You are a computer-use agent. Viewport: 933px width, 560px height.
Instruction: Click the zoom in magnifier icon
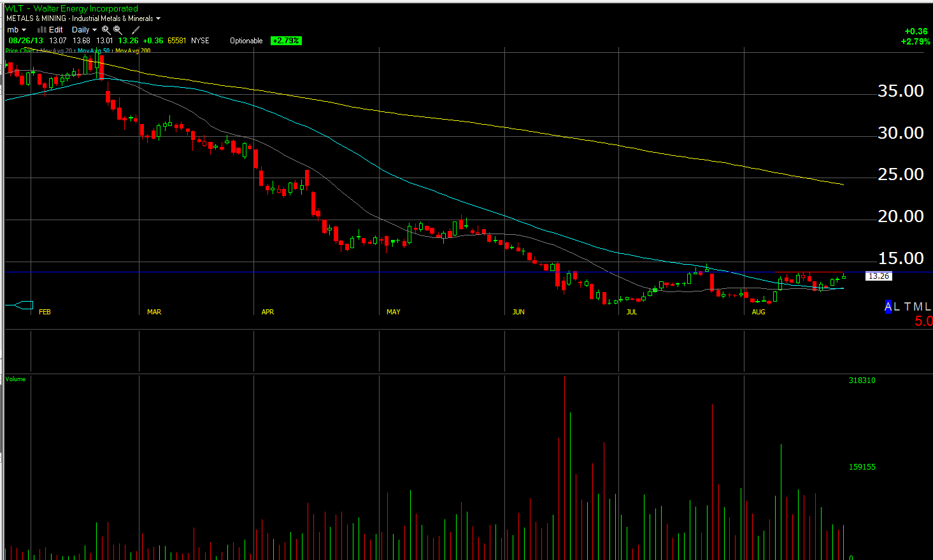click(106, 30)
